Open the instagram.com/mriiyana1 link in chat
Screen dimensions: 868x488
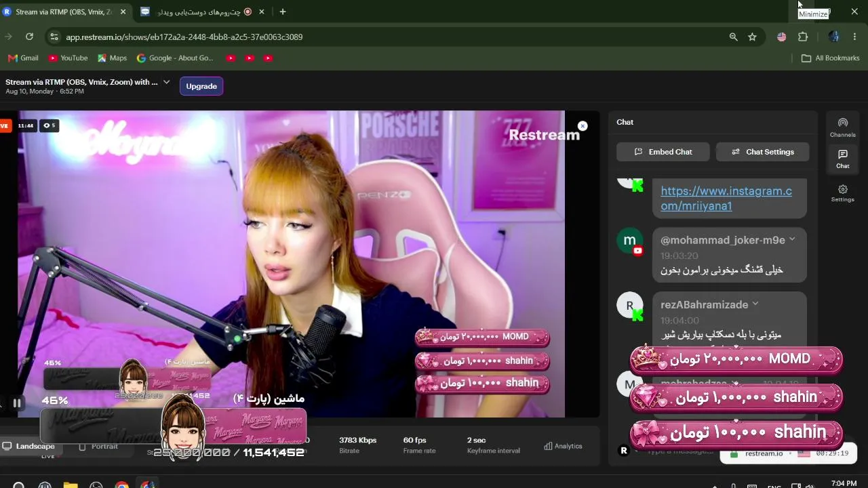(x=726, y=199)
